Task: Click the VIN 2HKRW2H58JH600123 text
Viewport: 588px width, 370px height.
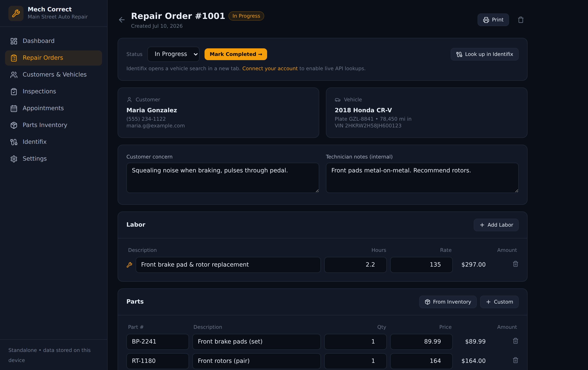Action: click(x=368, y=126)
